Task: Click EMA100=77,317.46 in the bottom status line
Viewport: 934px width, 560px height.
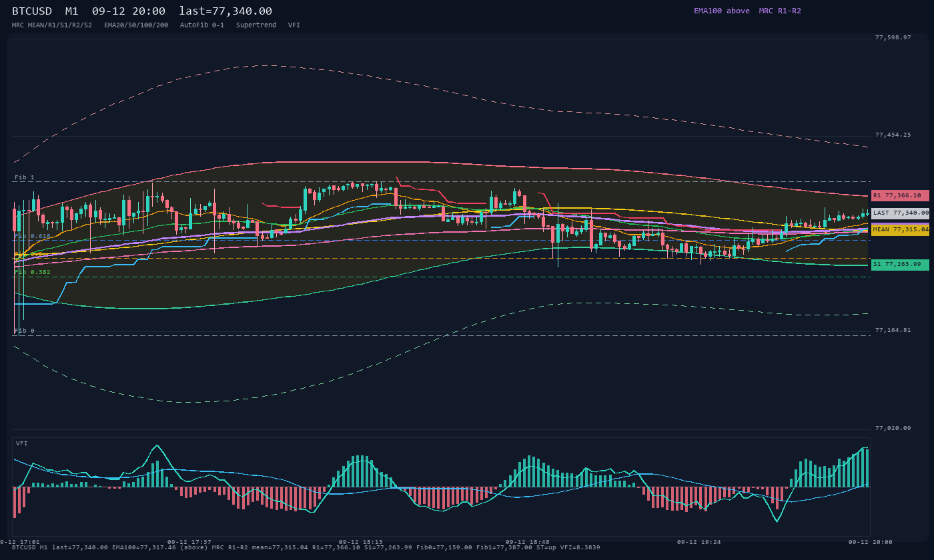Action: coord(144,547)
